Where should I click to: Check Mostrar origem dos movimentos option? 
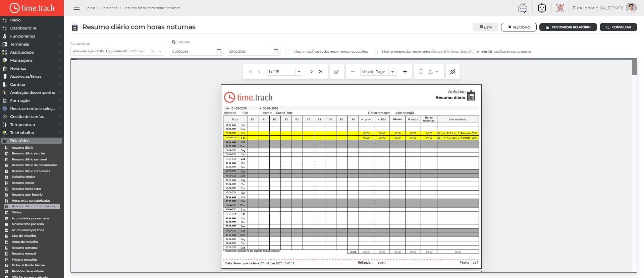pyautogui.click(x=376, y=52)
